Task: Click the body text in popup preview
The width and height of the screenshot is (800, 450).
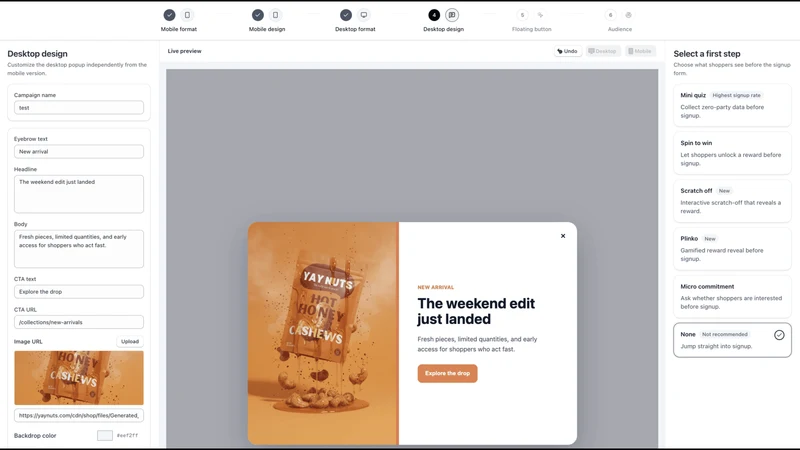Action: (477, 344)
